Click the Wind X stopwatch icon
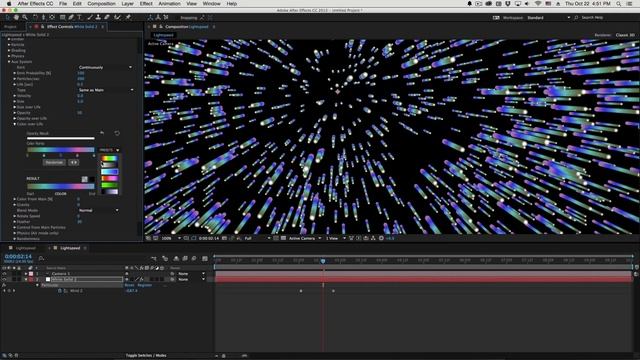Viewport: 640px width, 360px height. point(60,291)
